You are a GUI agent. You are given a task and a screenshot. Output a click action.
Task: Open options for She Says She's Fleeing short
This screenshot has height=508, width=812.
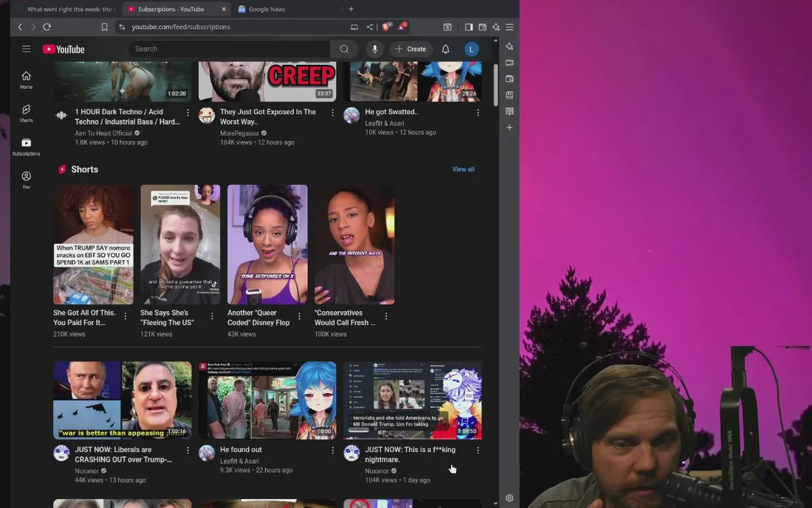pos(211,316)
